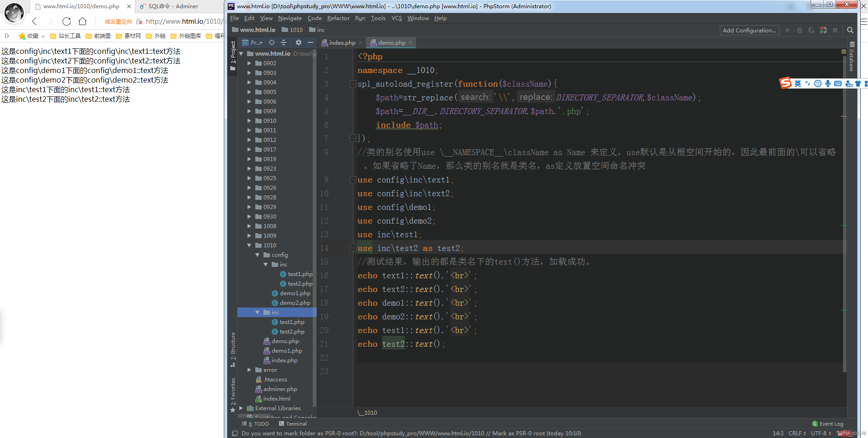Expand External Libraries node
This screenshot has height=438, width=868.
[x=241, y=408]
